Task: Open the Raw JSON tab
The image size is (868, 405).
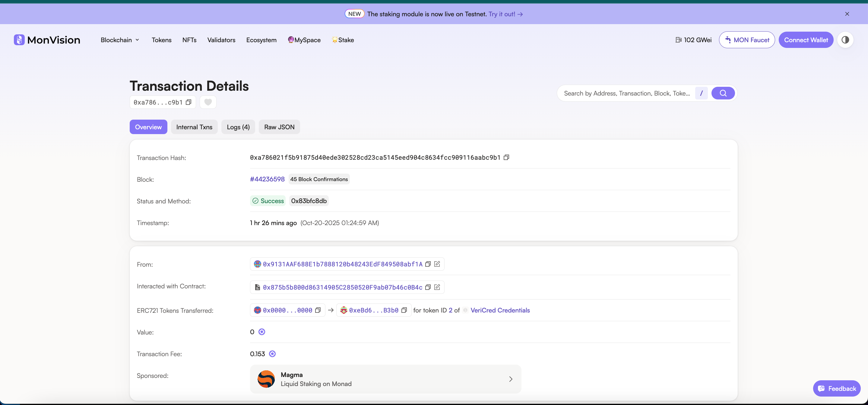Action: (279, 127)
